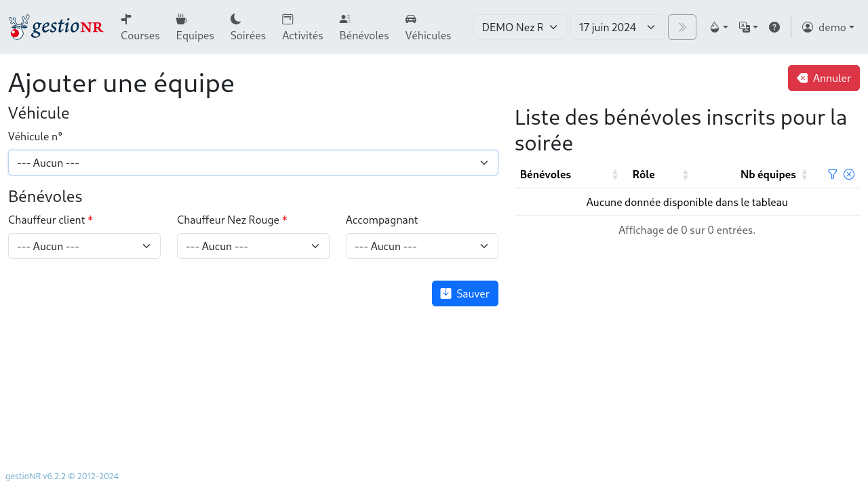This screenshot has height=488, width=868.
Task: Open the Accompagnant selection dropdown
Action: [x=422, y=246]
